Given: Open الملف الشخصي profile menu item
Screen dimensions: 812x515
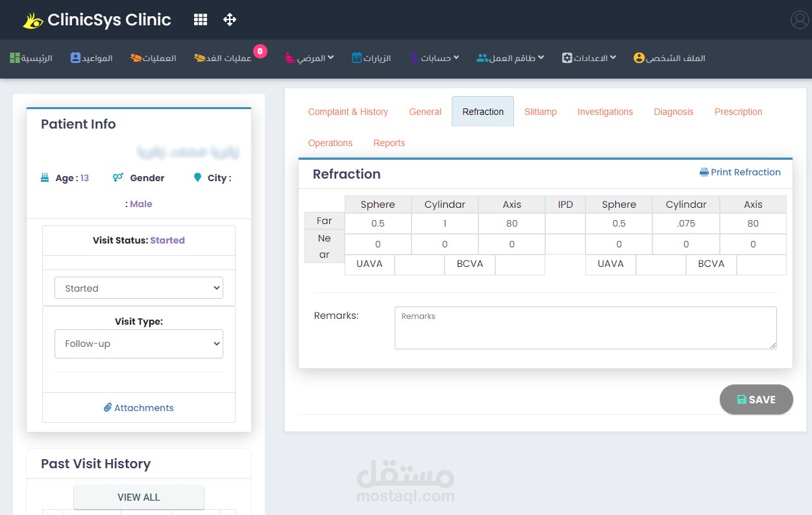Looking at the screenshot, I should point(669,58).
